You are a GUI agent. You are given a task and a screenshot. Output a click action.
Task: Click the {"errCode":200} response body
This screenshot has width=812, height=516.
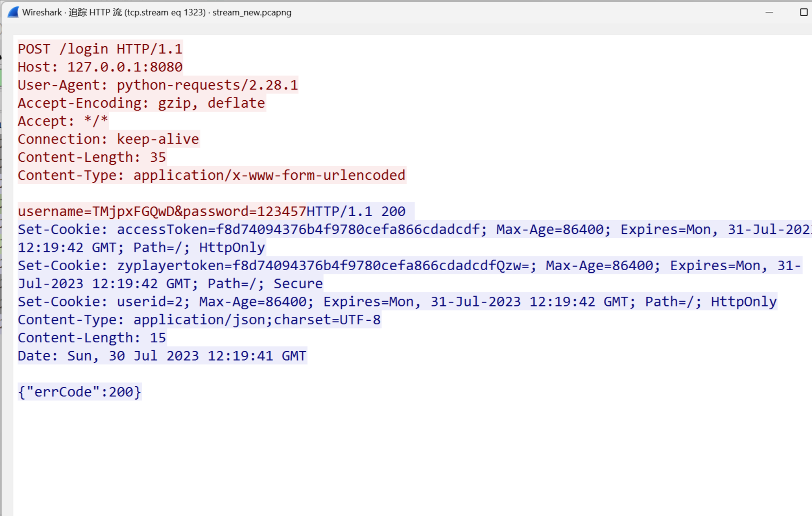(x=79, y=392)
